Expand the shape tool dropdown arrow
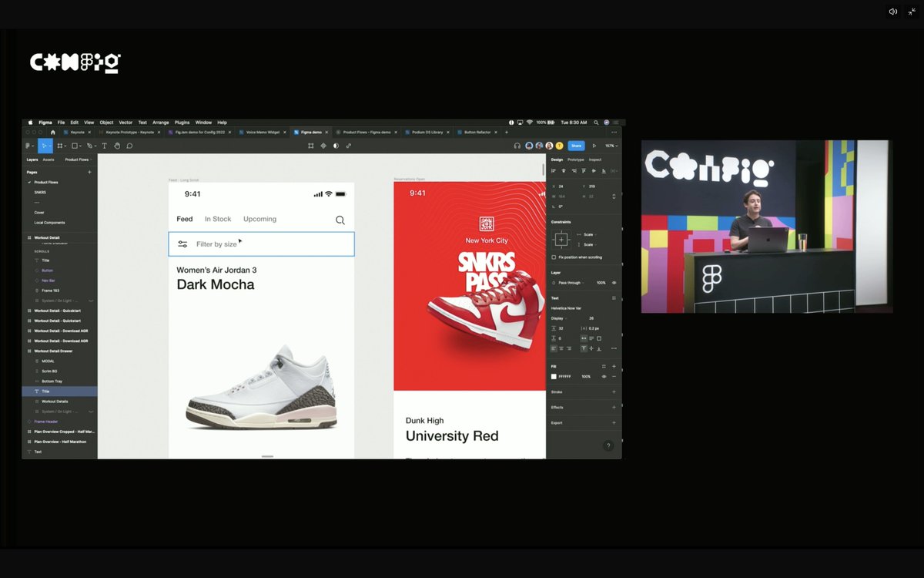The height and width of the screenshot is (578, 924). (81, 146)
